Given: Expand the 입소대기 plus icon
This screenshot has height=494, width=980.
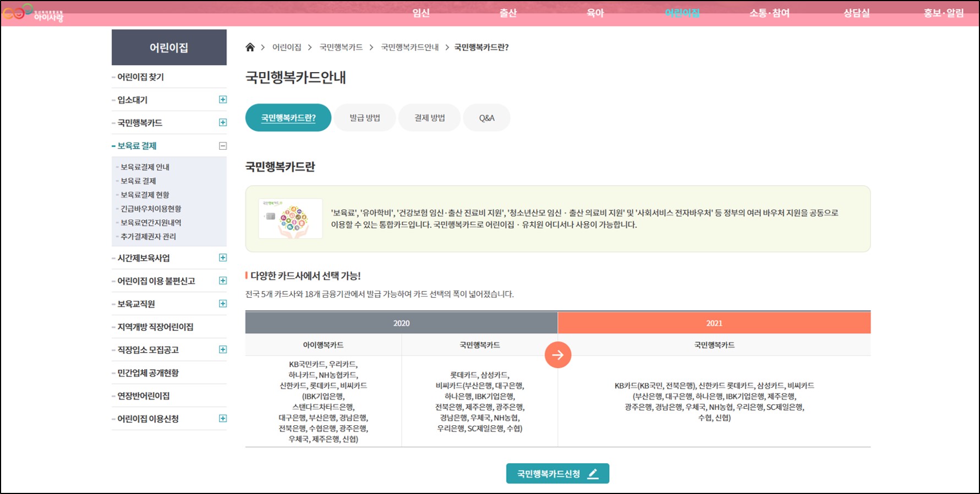Looking at the screenshot, I should point(223,100).
